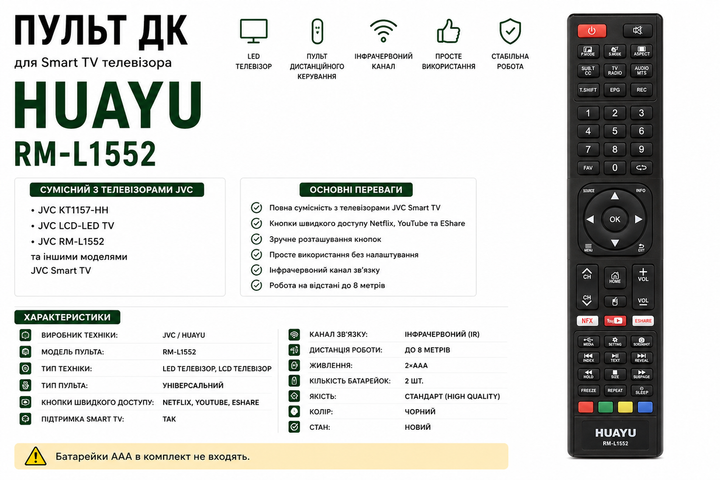Click the SETTING gear button on remote
This screenshot has width=720, height=480.
click(x=614, y=341)
